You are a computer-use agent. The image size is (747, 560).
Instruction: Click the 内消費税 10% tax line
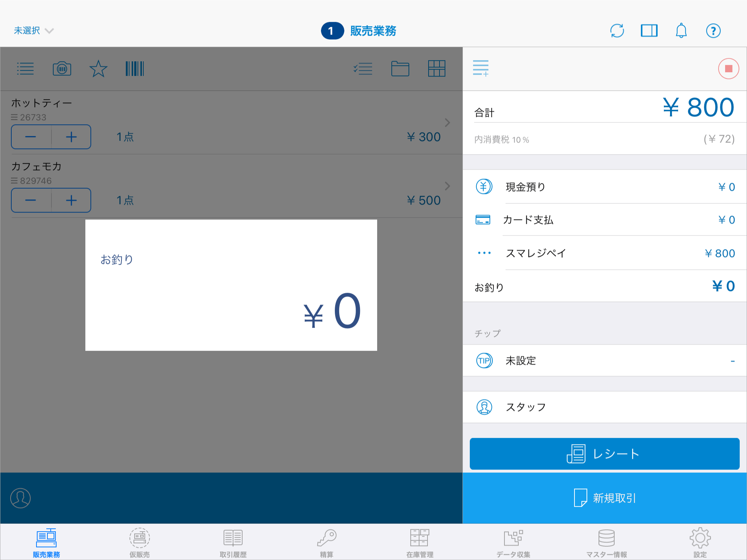tap(605, 139)
